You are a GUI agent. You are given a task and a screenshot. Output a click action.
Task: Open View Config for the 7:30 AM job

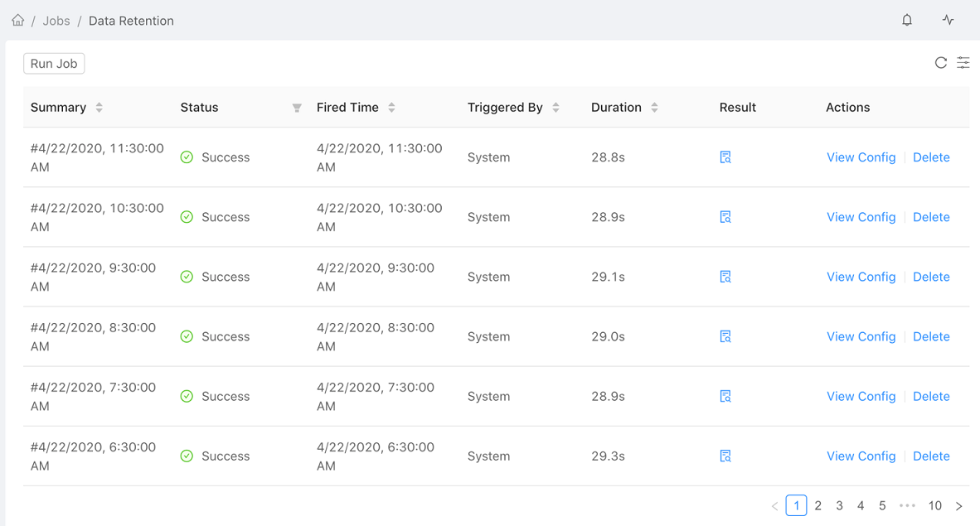[861, 396]
